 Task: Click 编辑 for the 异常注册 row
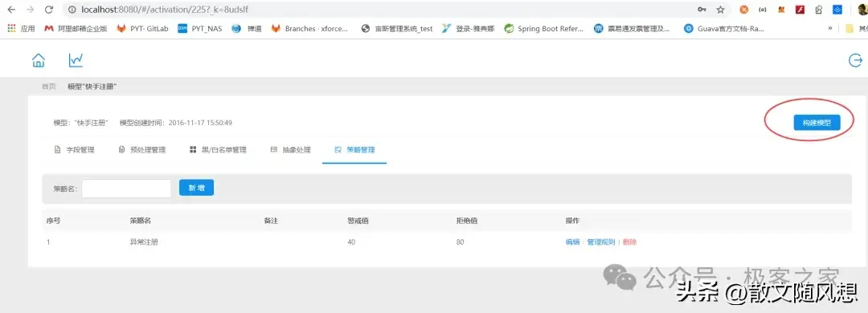pyautogui.click(x=572, y=242)
